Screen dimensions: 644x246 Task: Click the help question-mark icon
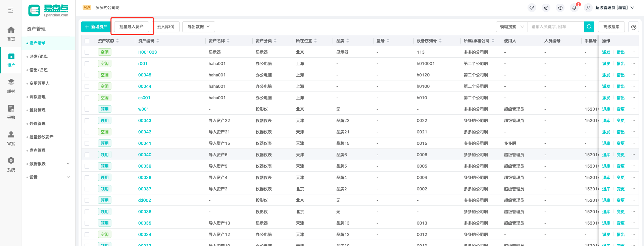click(x=560, y=8)
